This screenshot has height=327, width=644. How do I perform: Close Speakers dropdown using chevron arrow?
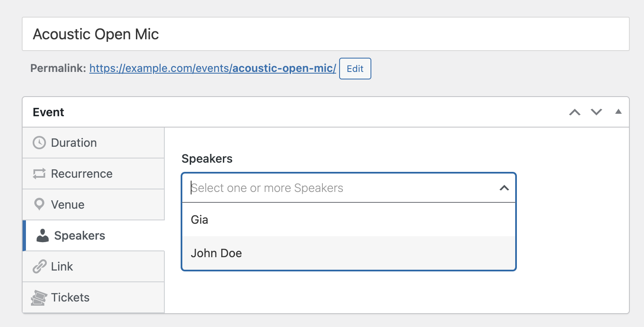pos(504,188)
